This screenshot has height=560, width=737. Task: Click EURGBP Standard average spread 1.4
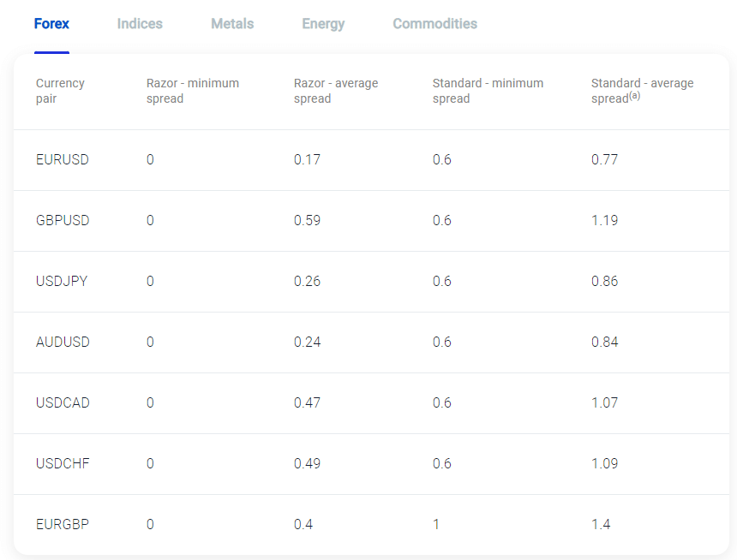pyautogui.click(x=601, y=524)
